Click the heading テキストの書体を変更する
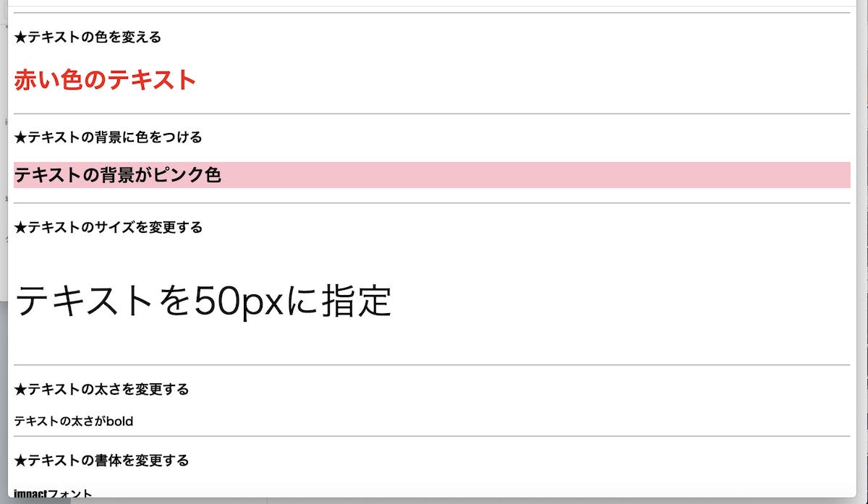Screen dimensions: 868x504 109,460
